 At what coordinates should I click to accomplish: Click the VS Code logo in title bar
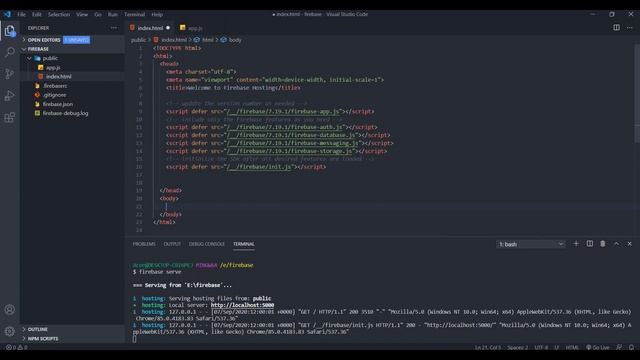pyautogui.click(x=7, y=14)
